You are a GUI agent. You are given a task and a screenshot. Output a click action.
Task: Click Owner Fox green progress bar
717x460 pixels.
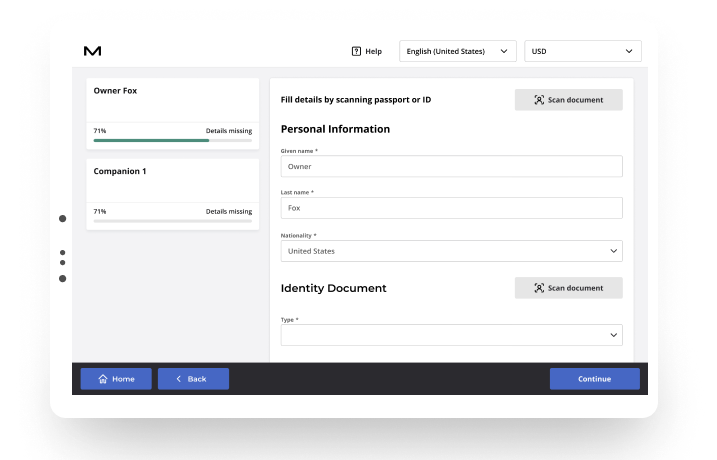(151, 141)
